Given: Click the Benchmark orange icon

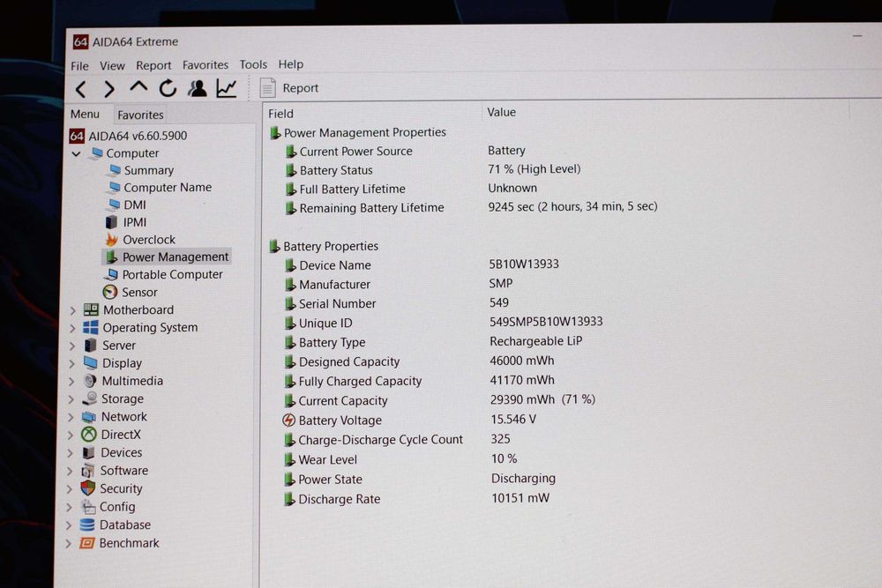Looking at the screenshot, I should pos(86,542).
